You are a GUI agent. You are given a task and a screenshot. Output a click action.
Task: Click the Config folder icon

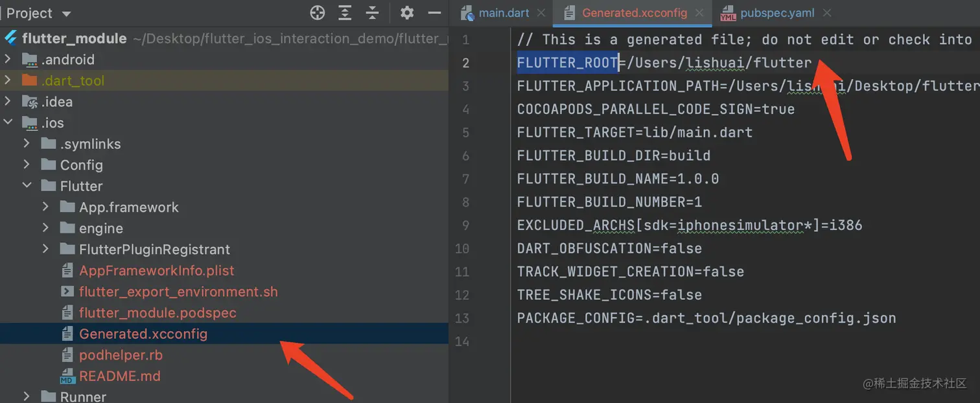pyautogui.click(x=49, y=165)
